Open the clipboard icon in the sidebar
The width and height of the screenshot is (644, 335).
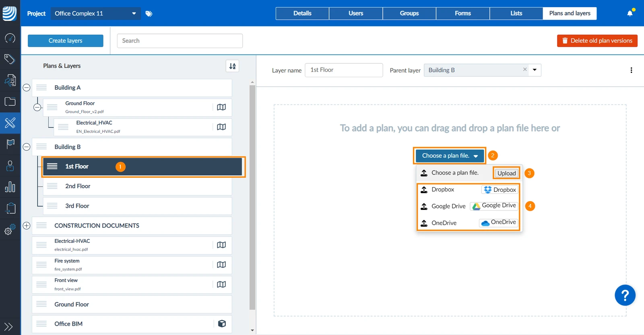10,208
